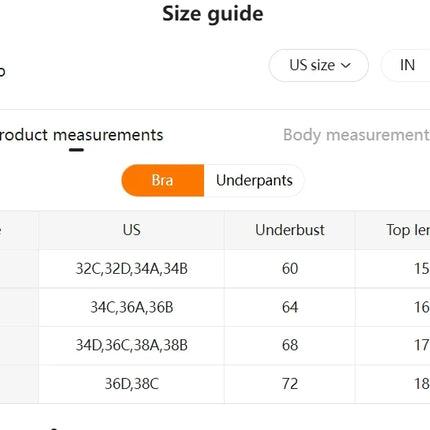
Task: Open the US size dropdown
Action: click(x=319, y=65)
